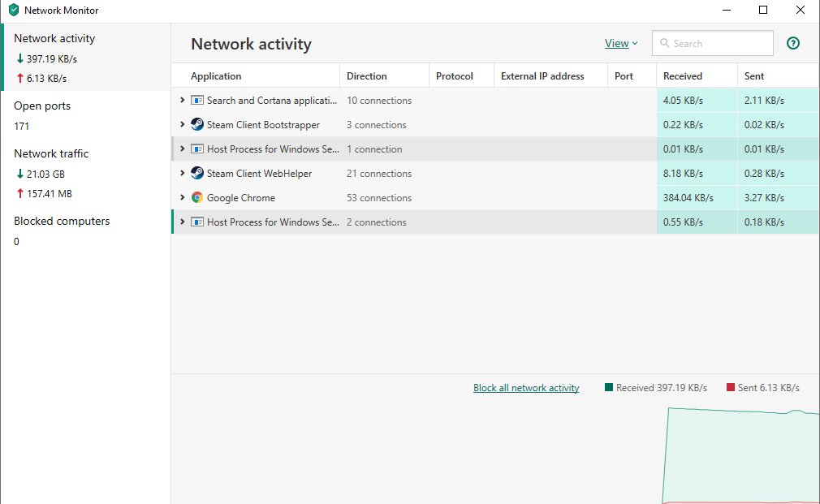Viewport: 820px width, 504px height.
Task: Expand the Google Chrome connections row
Action: [x=183, y=198]
